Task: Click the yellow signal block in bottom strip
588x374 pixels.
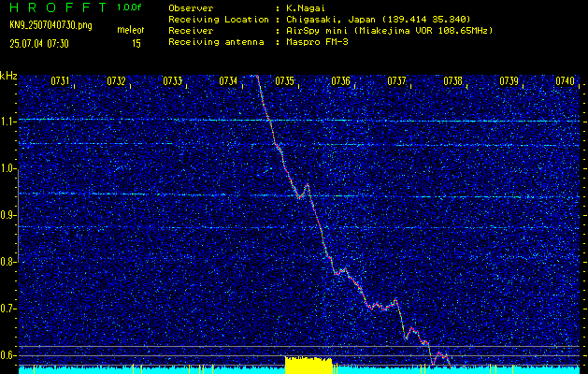Action: pyautogui.click(x=308, y=366)
